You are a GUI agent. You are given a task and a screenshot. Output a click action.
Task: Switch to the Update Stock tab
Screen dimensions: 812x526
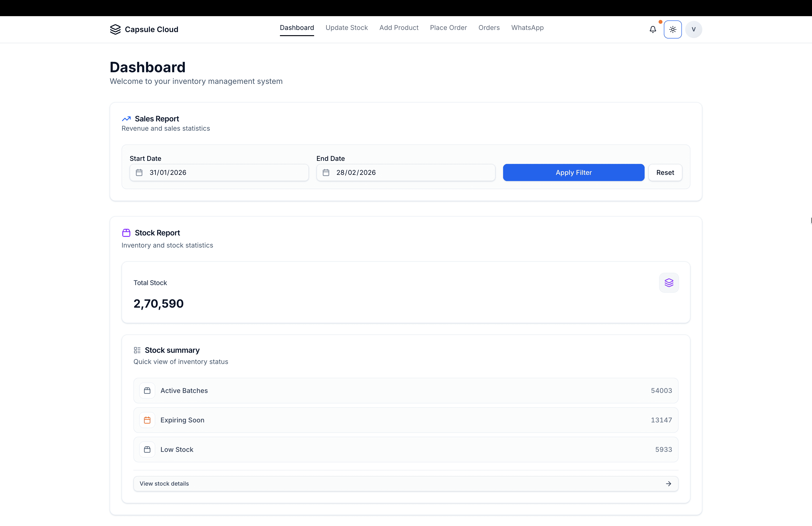347,28
